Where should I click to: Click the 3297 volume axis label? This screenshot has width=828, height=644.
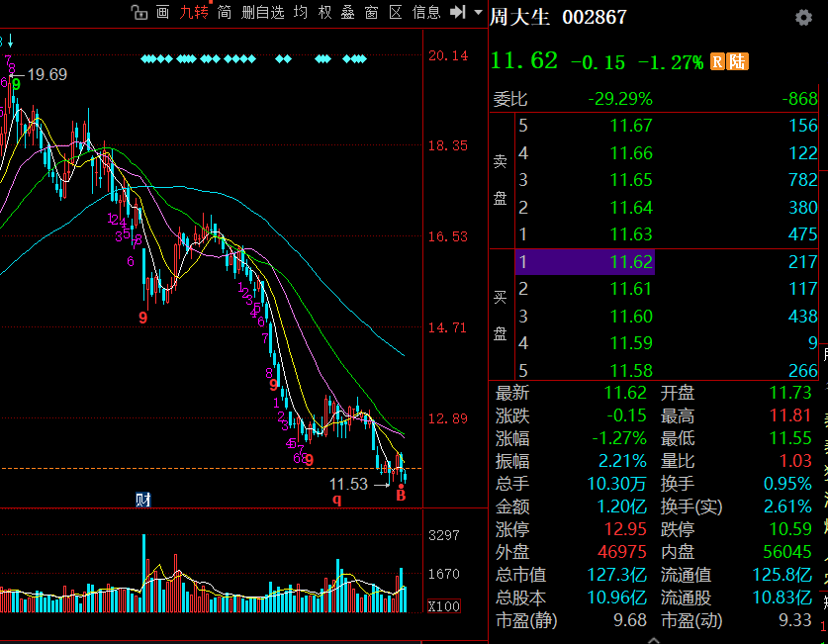point(443,535)
